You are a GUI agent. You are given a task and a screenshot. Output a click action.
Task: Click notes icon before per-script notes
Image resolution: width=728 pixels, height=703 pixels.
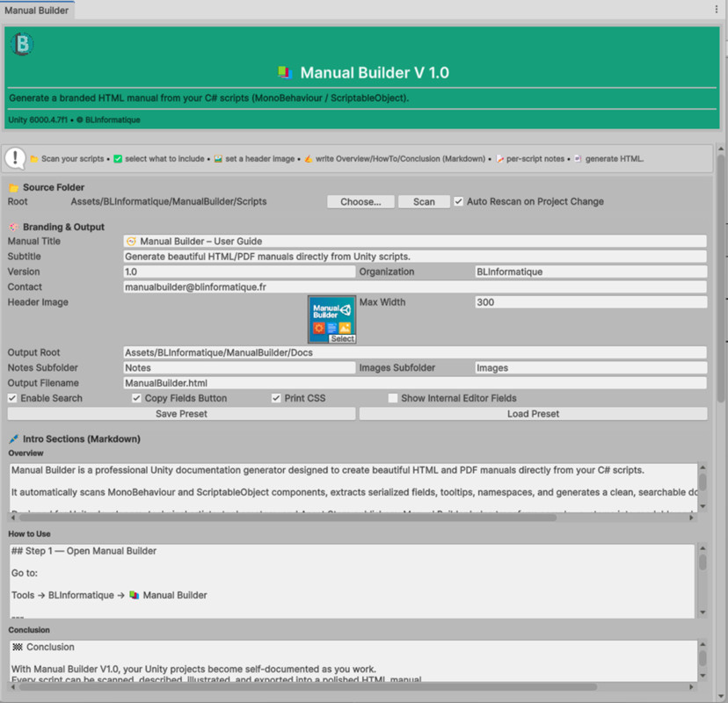500,159
